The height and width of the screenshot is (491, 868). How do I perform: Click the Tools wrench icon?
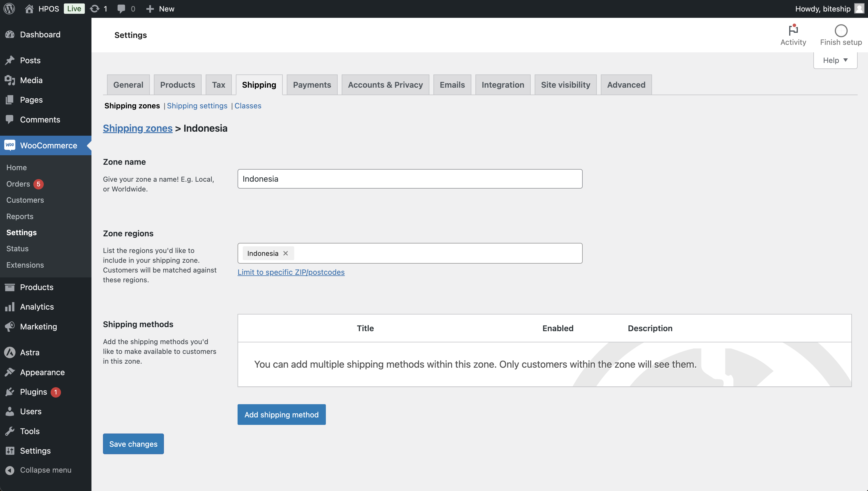pos(10,431)
